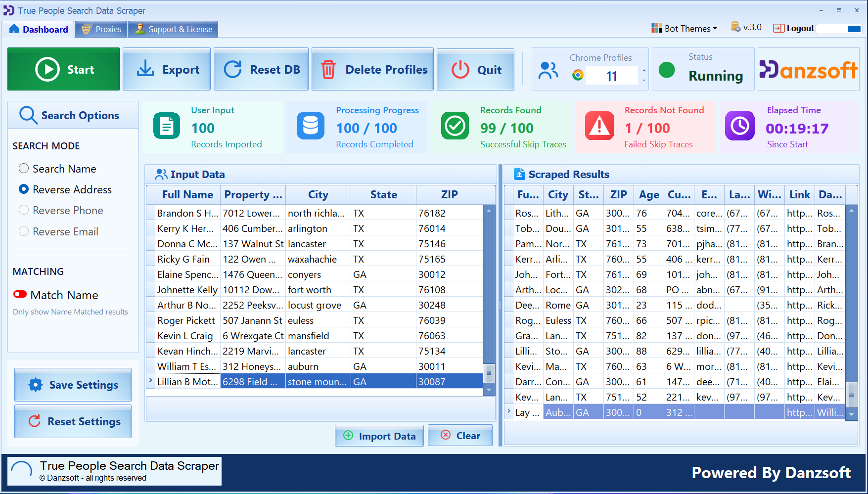Click the Logout door icon
Screen dimensions: 868x494
pos(778,28)
